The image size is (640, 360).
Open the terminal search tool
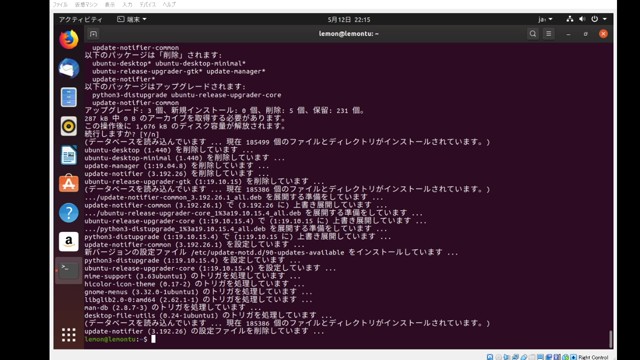coord(533,34)
